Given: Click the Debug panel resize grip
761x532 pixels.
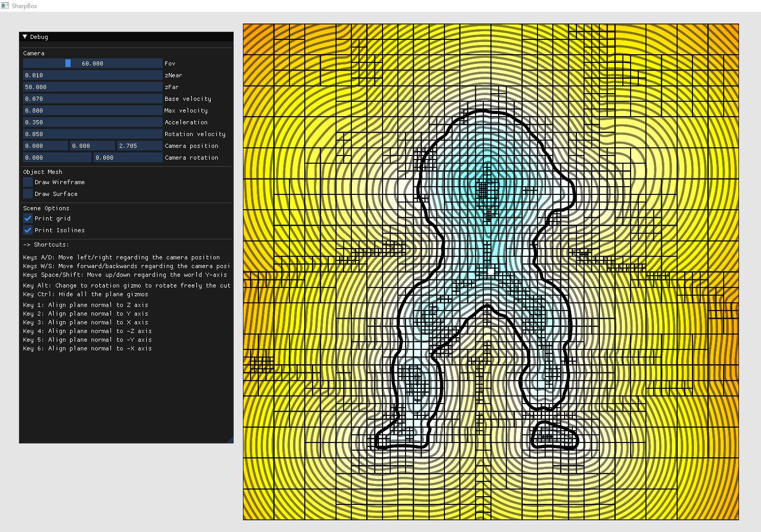Looking at the screenshot, I should [x=231, y=440].
